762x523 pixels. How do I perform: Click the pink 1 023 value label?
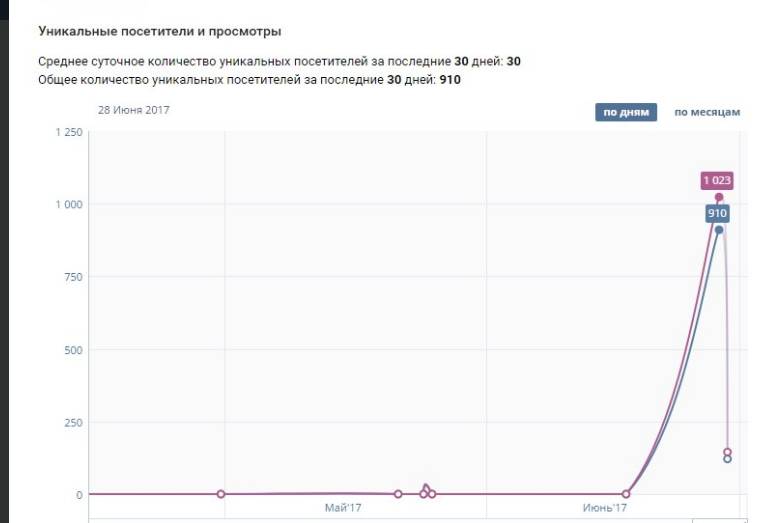(x=717, y=181)
